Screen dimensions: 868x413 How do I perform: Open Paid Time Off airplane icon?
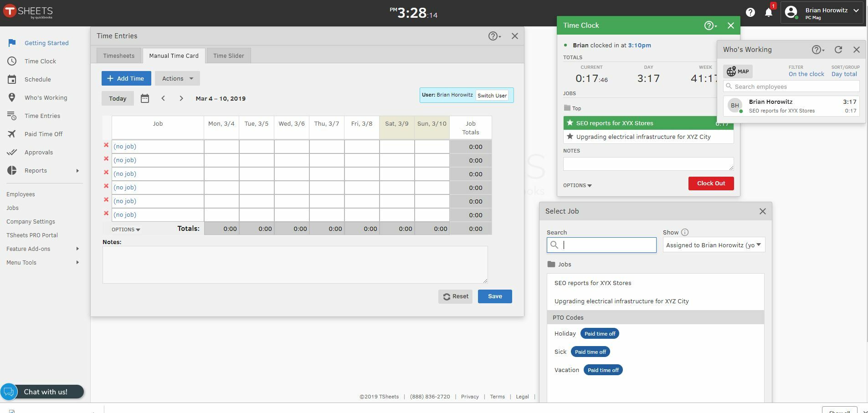(12, 134)
